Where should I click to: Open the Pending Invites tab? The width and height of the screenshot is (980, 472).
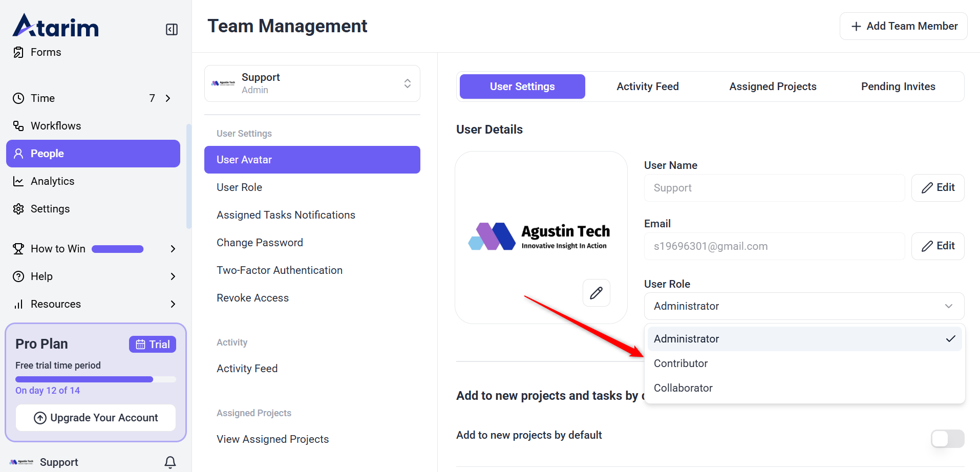898,87
